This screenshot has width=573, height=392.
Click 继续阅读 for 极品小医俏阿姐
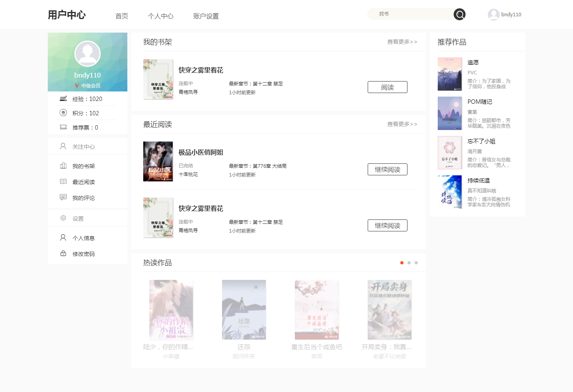click(388, 169)
